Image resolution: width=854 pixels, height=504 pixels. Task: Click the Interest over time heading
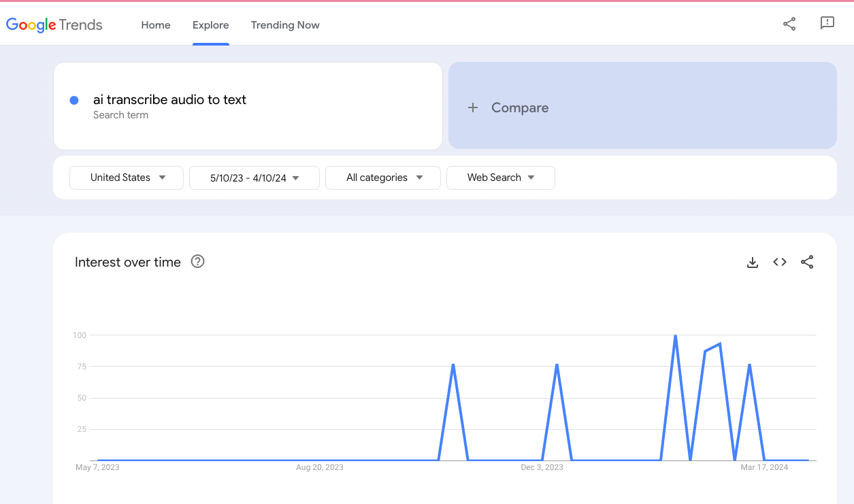pos(128,263)
